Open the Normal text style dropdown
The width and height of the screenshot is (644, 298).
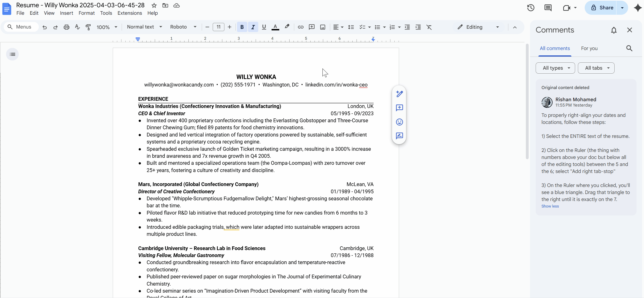pyautogui.click(x=145, y=27)
